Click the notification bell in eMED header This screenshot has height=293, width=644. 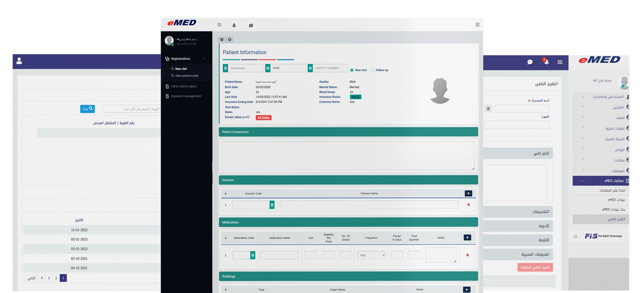(x=234, y=25)
